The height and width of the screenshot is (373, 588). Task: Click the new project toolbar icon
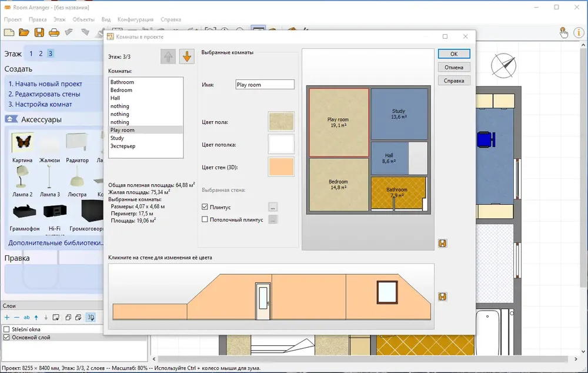(x=9, y=32)
